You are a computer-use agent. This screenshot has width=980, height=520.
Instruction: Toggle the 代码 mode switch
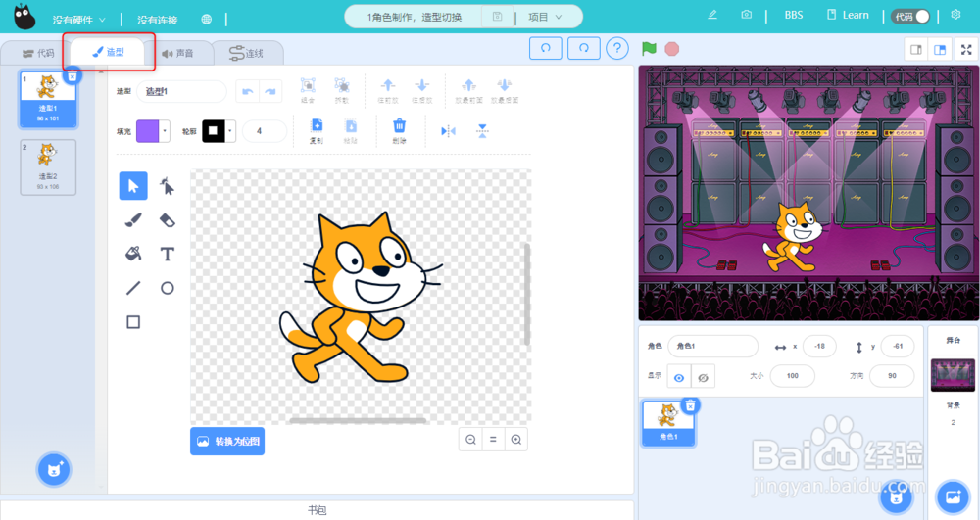911,17
